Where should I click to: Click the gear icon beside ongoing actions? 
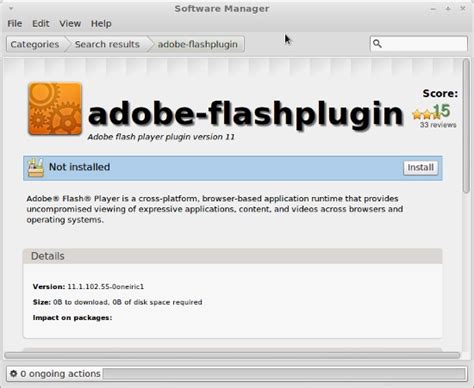click(13, 374)
